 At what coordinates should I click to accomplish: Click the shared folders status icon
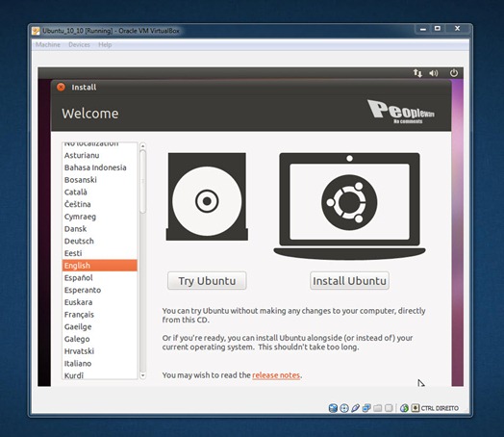coord(378,408)
